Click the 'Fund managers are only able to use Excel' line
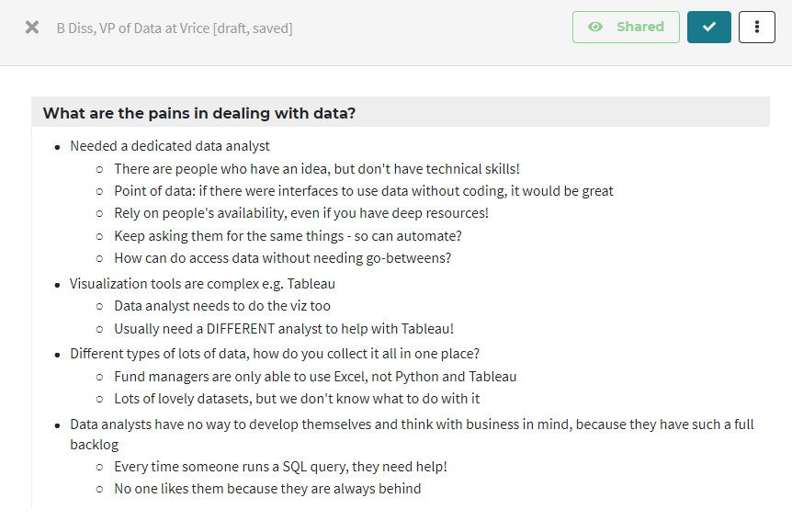Screen dimensions: 792x532 (x=315, y=377)
